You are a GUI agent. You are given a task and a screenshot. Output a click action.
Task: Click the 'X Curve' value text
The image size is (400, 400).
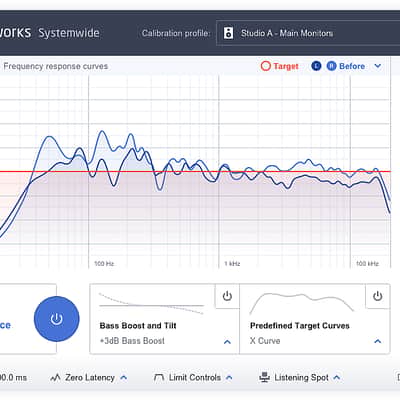pos(265,341)
